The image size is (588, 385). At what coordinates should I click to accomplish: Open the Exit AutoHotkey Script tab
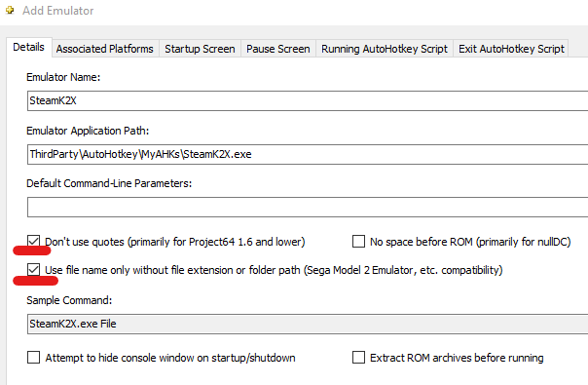(511, 49)
